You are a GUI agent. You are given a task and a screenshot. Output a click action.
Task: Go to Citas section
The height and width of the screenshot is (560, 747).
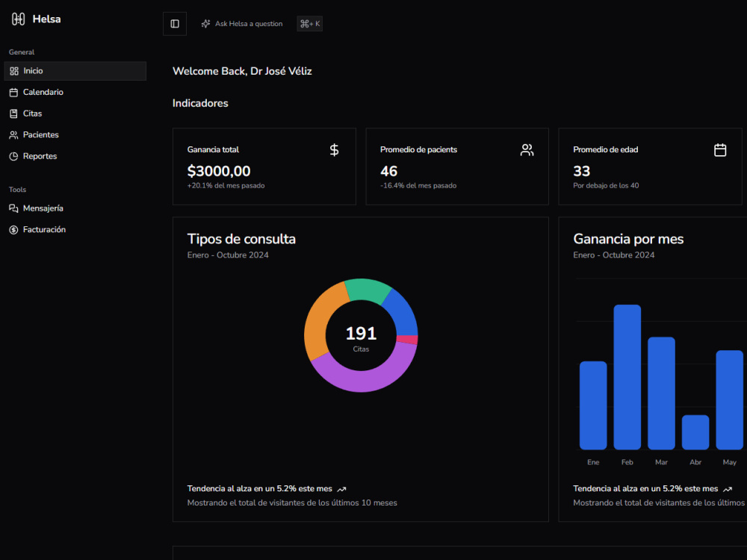[75, 113]
